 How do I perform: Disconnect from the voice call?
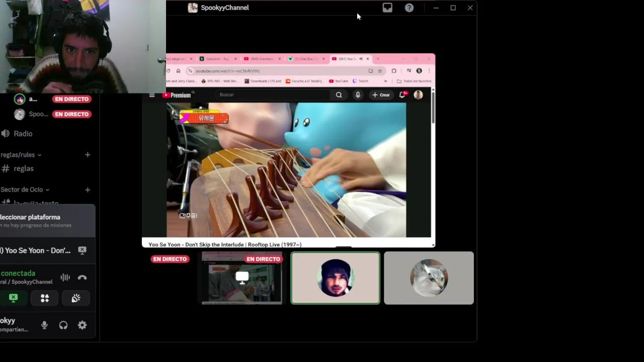[83, 278]
